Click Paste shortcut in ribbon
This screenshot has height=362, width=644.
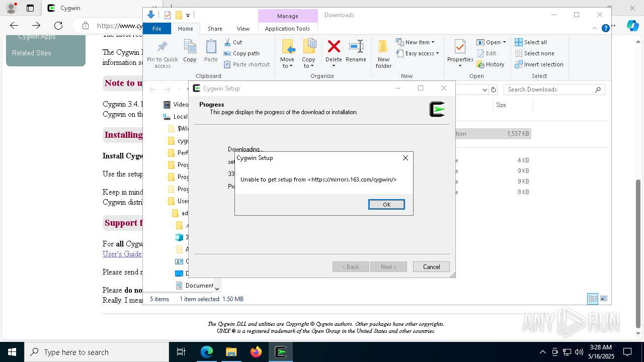pos(247,64)
